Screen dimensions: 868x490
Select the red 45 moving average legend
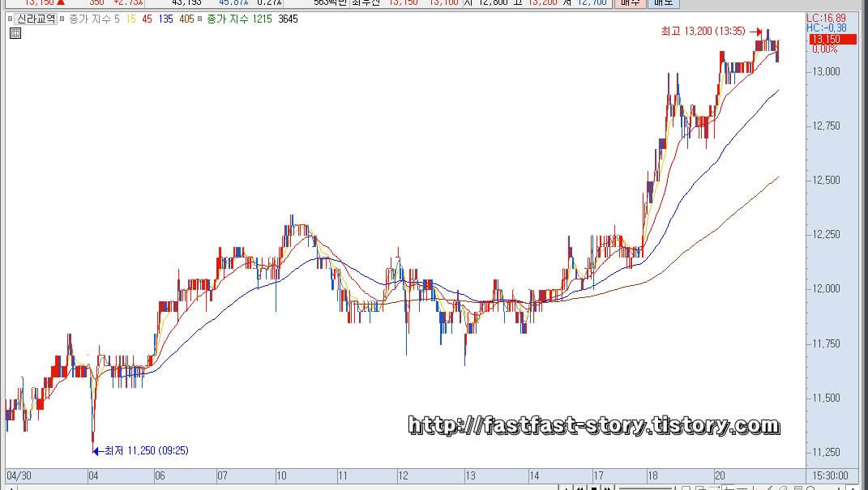point(147,19)
